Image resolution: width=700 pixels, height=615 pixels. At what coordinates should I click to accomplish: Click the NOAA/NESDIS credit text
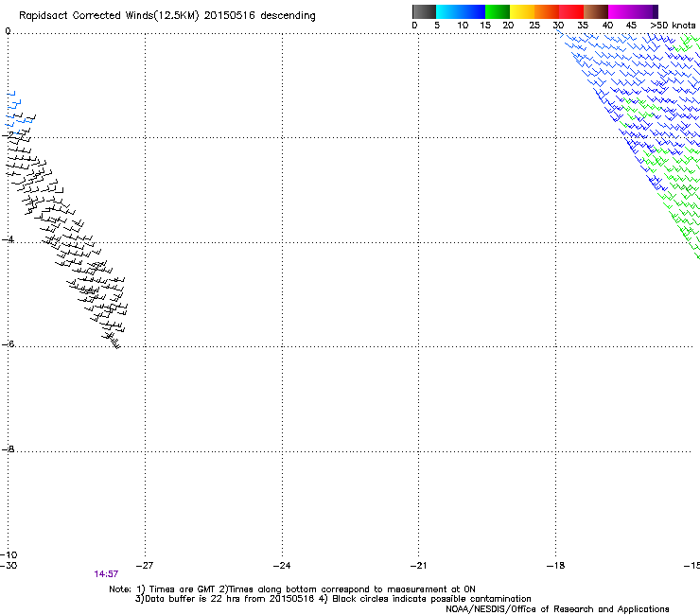click(x=557, y=609)
